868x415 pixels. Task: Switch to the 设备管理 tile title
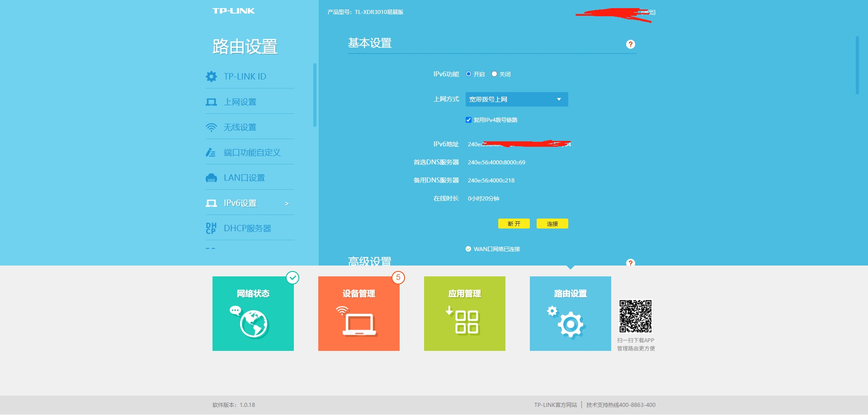click(359, 294)
